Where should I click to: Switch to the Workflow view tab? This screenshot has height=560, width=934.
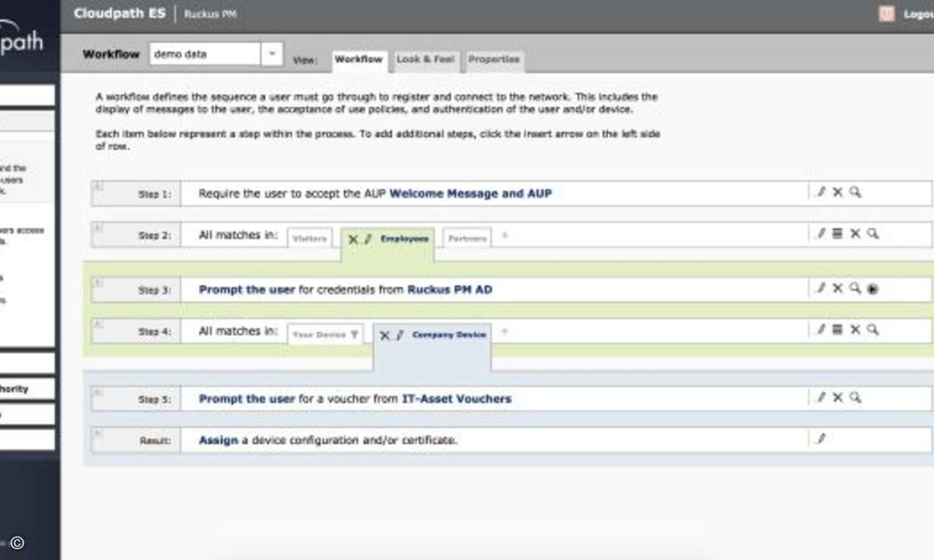pos(359,60)
